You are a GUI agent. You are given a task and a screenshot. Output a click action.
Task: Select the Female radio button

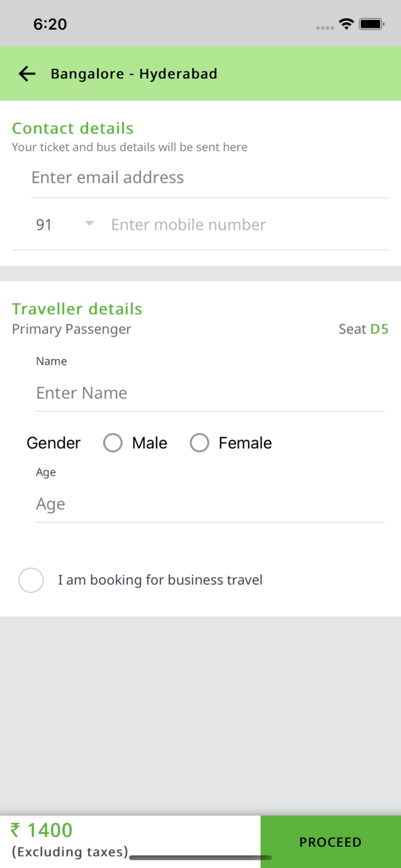tap(200, 443)
